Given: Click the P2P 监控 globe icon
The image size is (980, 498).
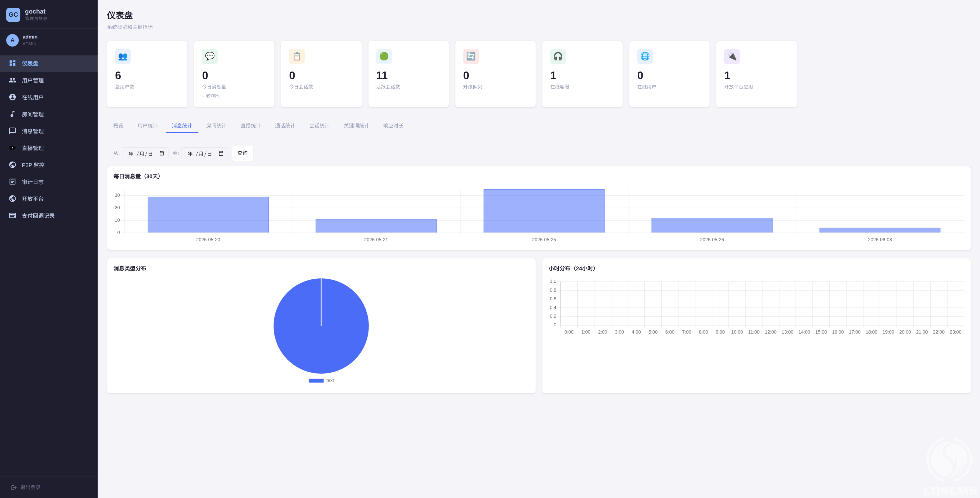Looking at the screenshot, I should 12,165.
